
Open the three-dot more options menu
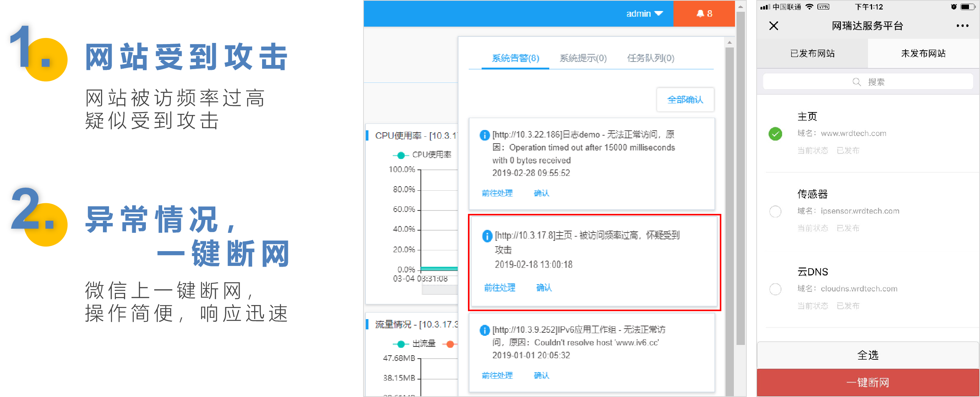pos(962,26)
